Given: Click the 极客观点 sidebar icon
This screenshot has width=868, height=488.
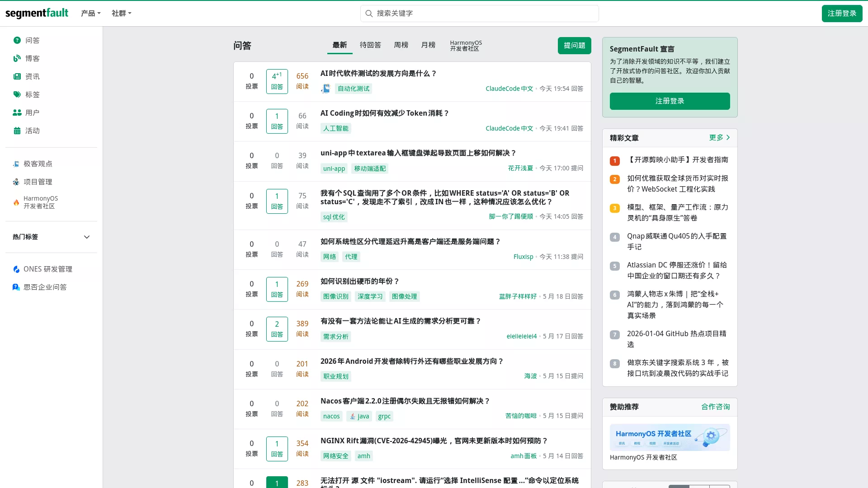Looking at the screenshot, I should point(16,164).
